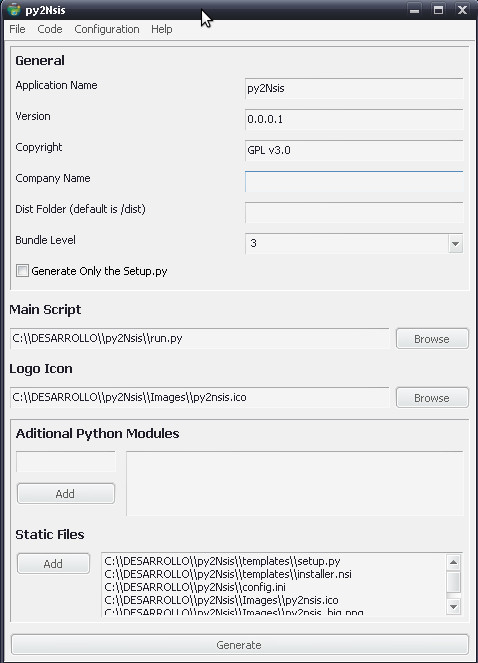Add an Aditional Python Module

(x=66, y=493)
